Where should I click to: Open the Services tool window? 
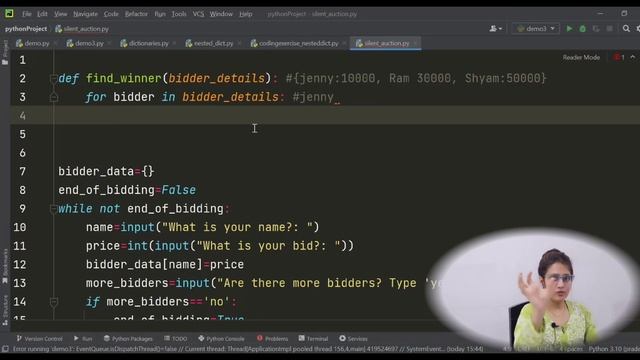pyautogui.click(x=353, y=338)
